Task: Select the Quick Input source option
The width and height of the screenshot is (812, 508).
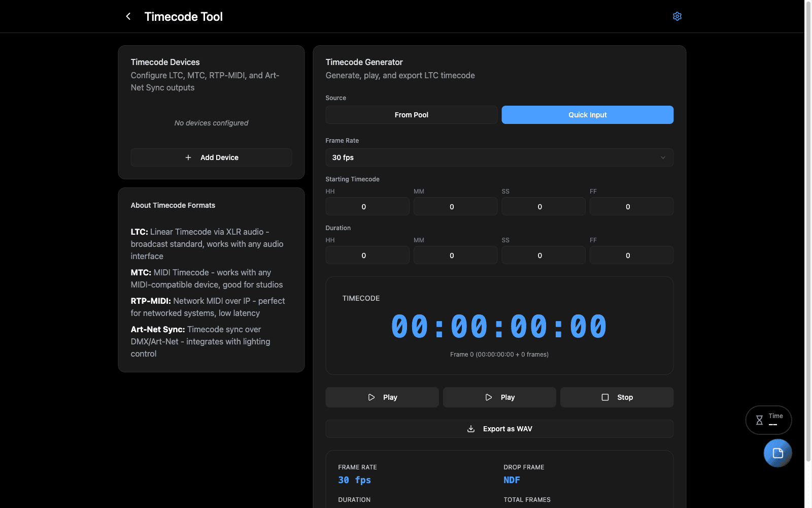Action: point(588,115)
